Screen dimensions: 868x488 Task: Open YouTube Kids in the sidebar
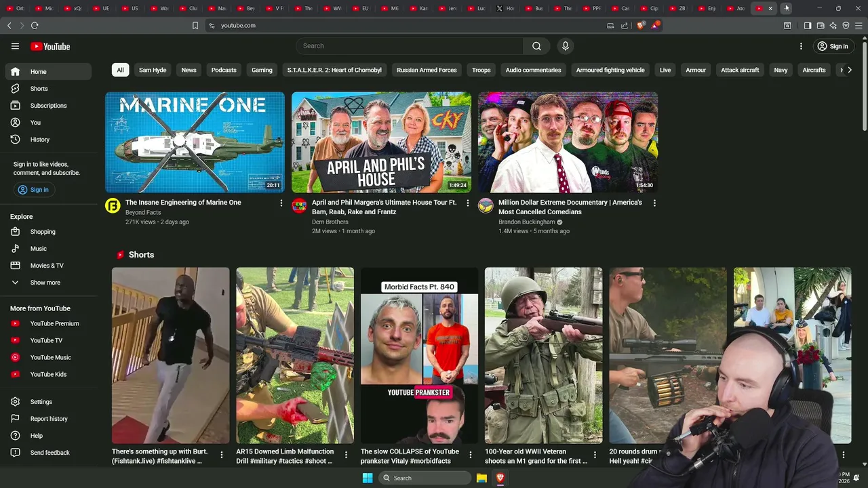(48, 374)
